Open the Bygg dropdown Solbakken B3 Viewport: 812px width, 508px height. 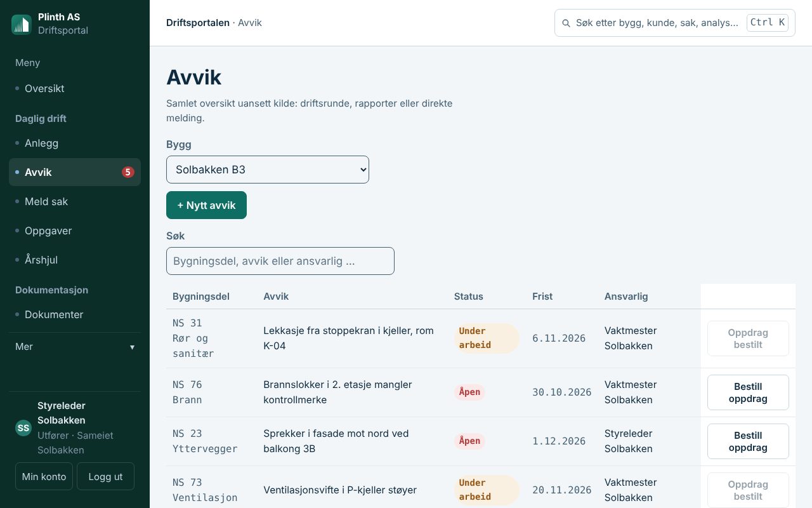coord(268,170)
